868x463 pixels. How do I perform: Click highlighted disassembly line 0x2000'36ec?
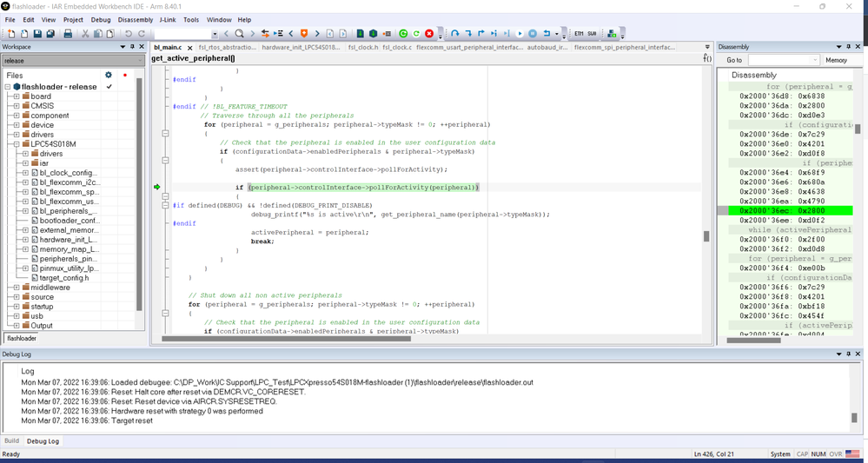[x=790, y=211]
